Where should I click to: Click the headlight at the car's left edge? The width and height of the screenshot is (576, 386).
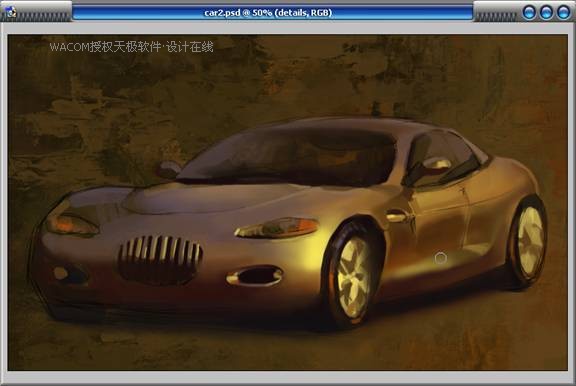(72, 224)
